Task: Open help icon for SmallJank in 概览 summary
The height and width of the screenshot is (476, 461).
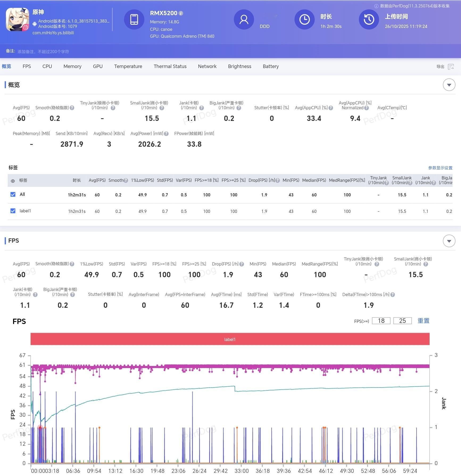Action: (162, 108)
